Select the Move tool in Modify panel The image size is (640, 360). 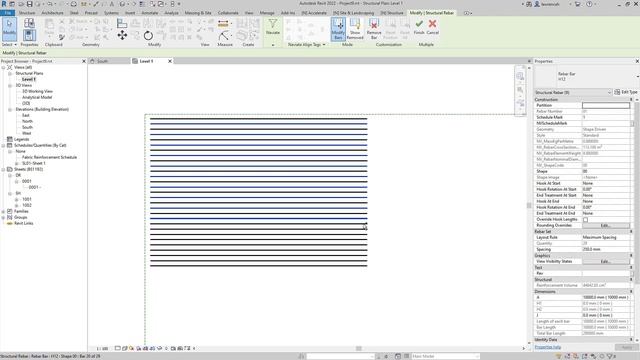(x=122, y=36)
